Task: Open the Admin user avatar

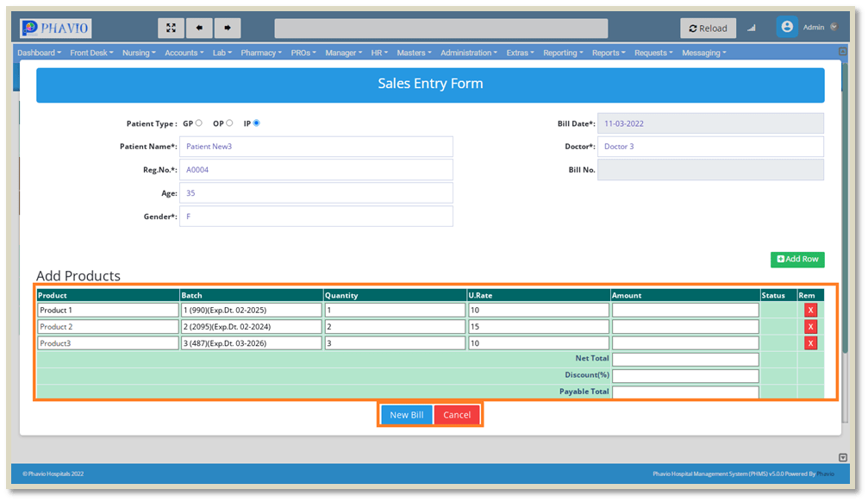Action: pos(787,27)
